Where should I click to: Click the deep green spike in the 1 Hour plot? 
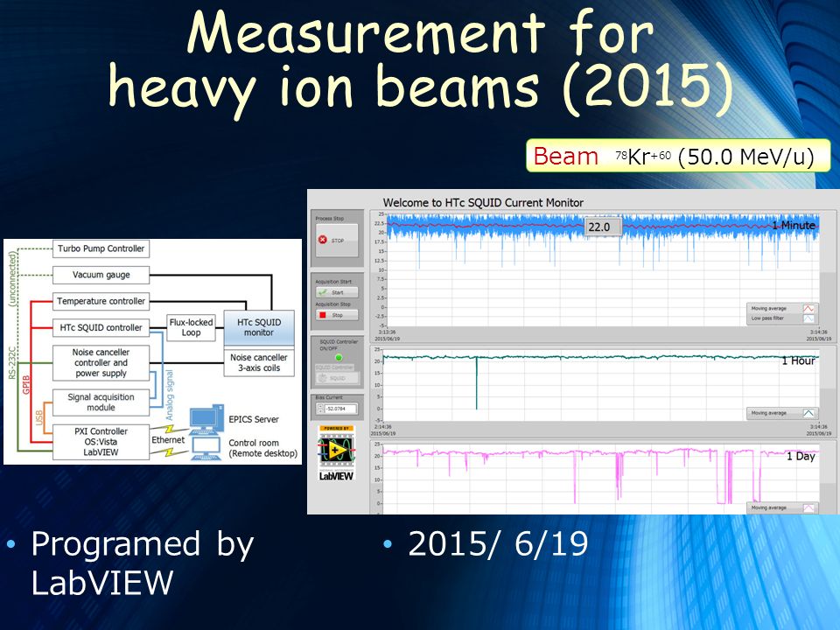click(476, 383)
